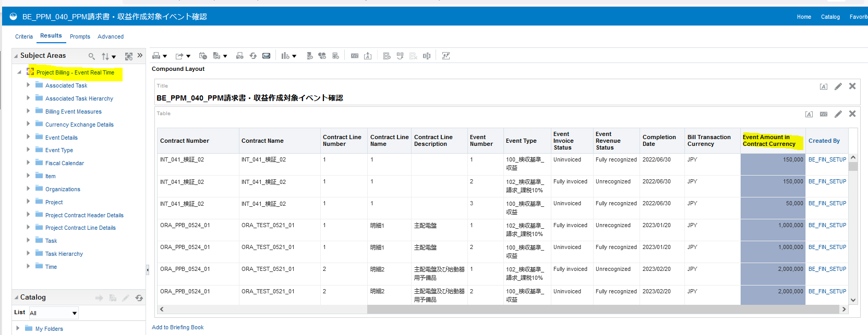Switch to the Prompts tab
Image resolution: width=868 pixels, height=335 pixels.
[x=80, y=36]
